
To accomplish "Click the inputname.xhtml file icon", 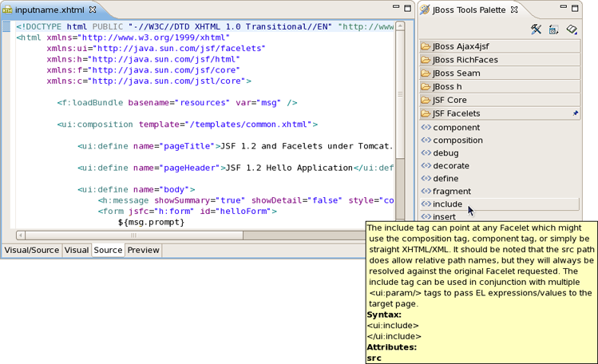I will click(x=7, y=10).
